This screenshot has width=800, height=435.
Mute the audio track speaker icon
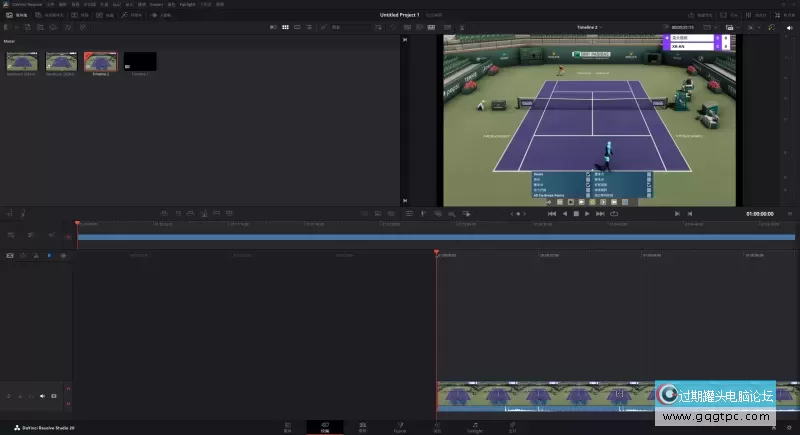coord(42,396)
